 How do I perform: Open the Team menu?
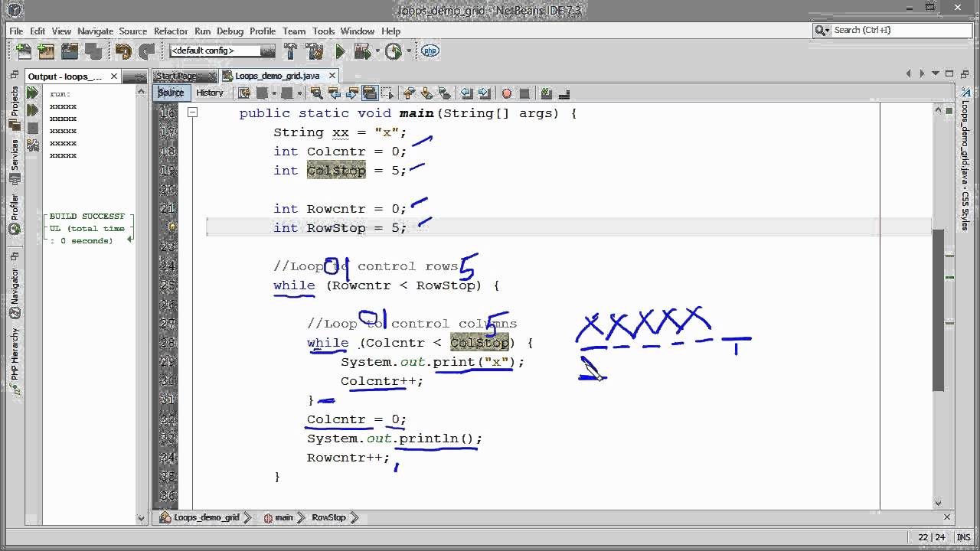tap(294, 31)
